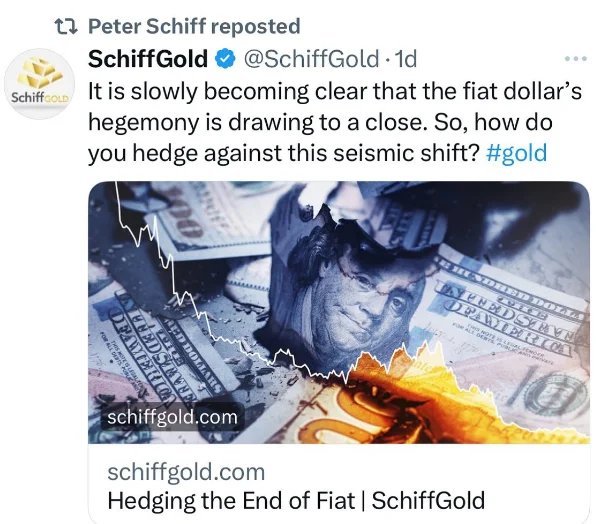The width and height of the screenshot is (596, 524).
Task: Open the 1d post timestamp
Action: 406,59
